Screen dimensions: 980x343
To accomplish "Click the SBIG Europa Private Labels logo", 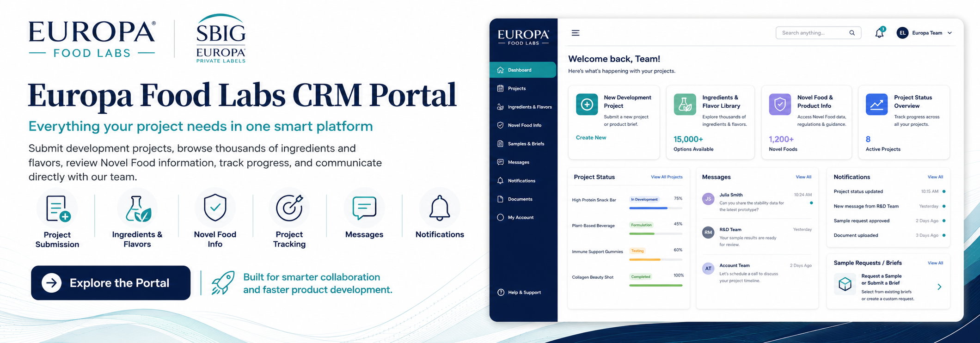I will point(221,38).
